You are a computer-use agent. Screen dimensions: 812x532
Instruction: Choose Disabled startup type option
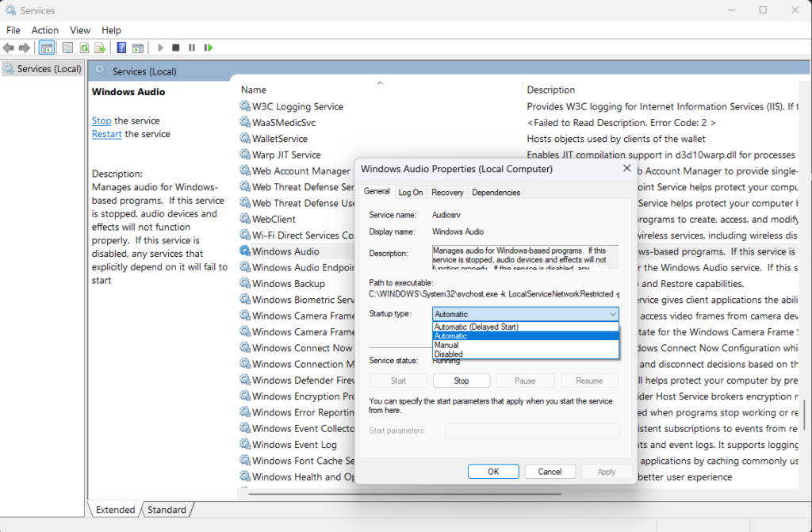pos(526,354)
